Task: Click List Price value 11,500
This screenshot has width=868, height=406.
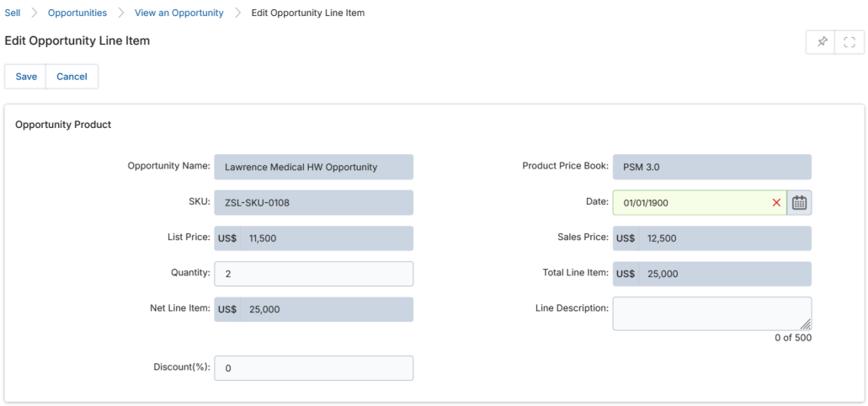Action: click(x=327, y=238)
